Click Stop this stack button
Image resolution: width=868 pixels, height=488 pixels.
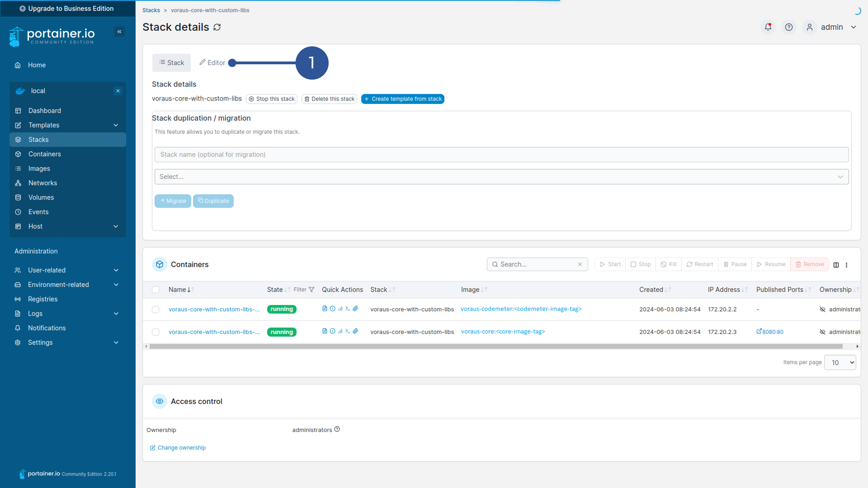tap(272, 99)
